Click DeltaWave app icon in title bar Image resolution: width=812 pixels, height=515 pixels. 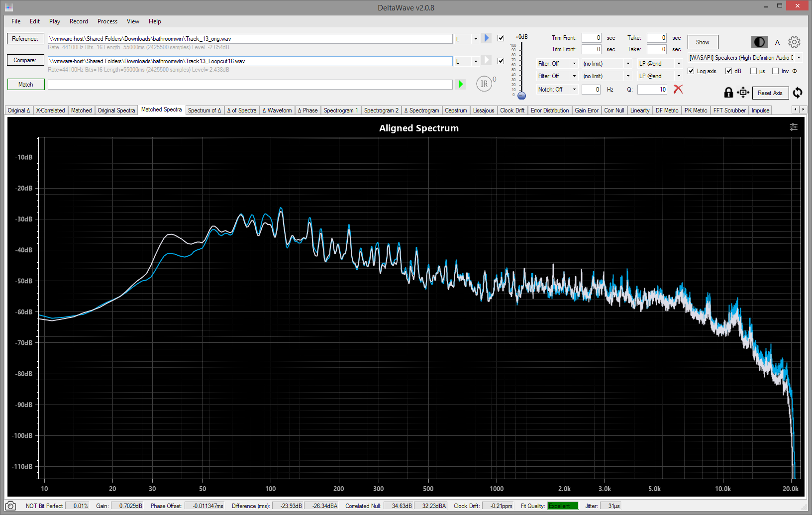[8, 7]
